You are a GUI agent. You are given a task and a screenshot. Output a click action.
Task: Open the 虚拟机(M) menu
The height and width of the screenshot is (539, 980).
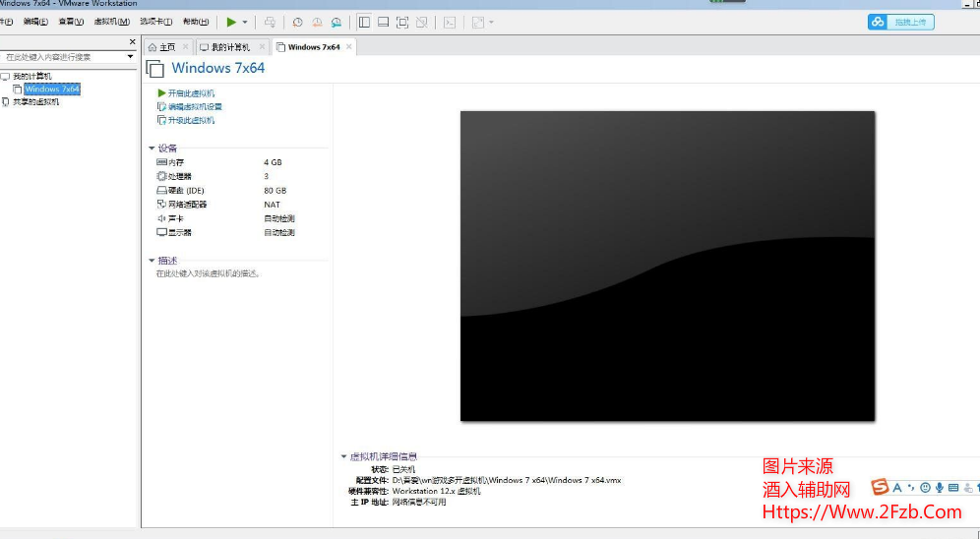111,22
